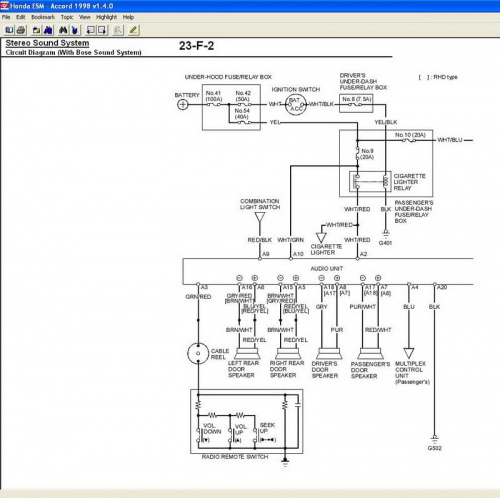The width and height of the screenshot is (500, 498).
Task: Click the WHT/GRN wire label
Action: [x=290, y=240]
